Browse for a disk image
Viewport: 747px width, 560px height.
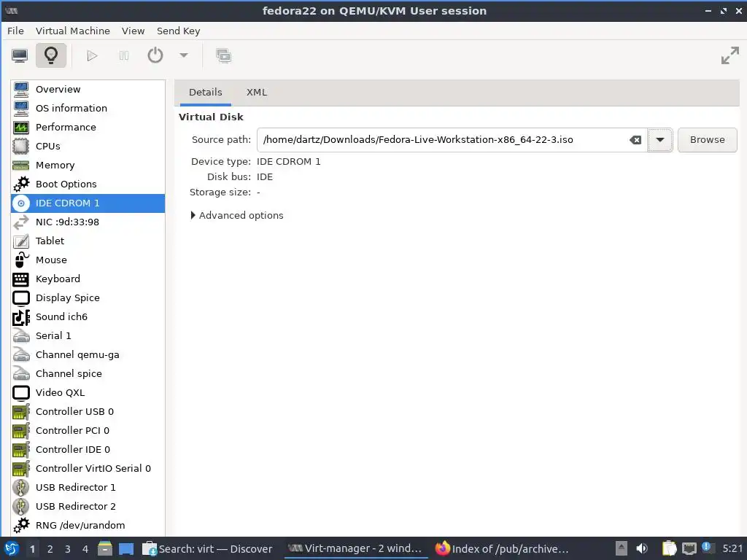[707, 140]
